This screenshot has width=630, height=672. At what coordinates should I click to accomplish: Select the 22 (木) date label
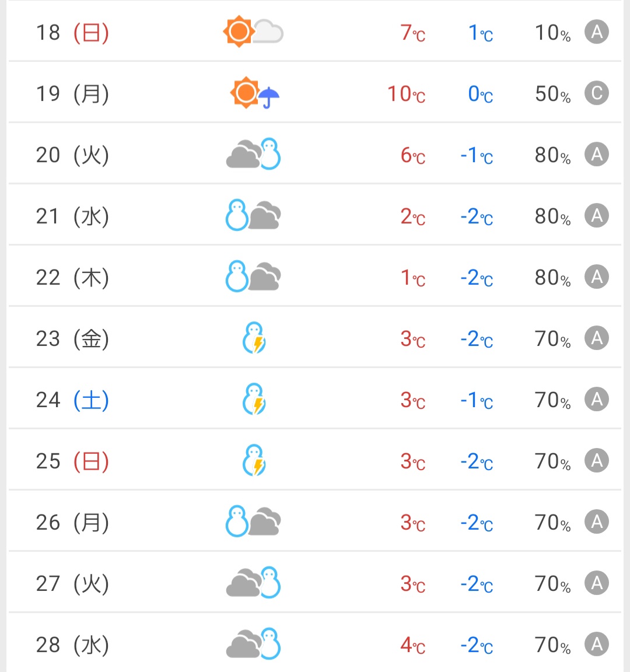click(x=72, y=278)
